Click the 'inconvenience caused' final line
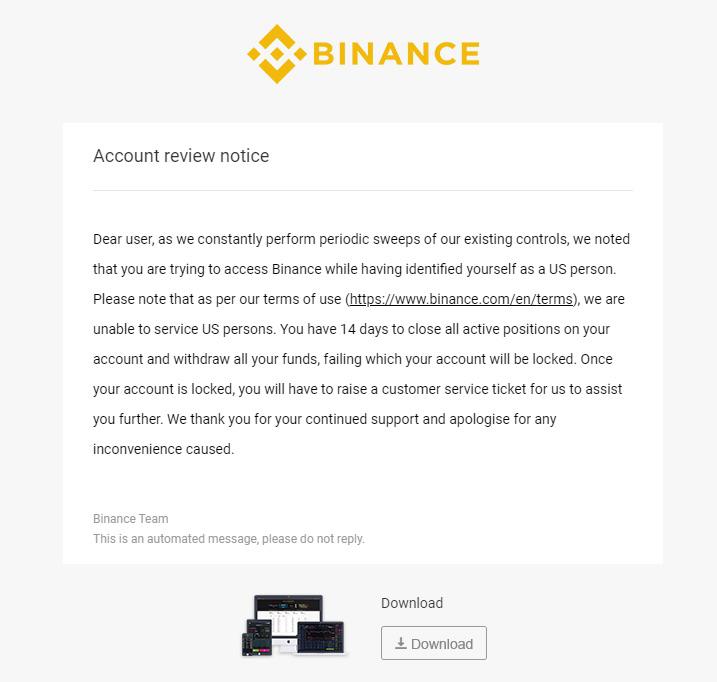The image size is (717, 682). click(x=163, y=449)
